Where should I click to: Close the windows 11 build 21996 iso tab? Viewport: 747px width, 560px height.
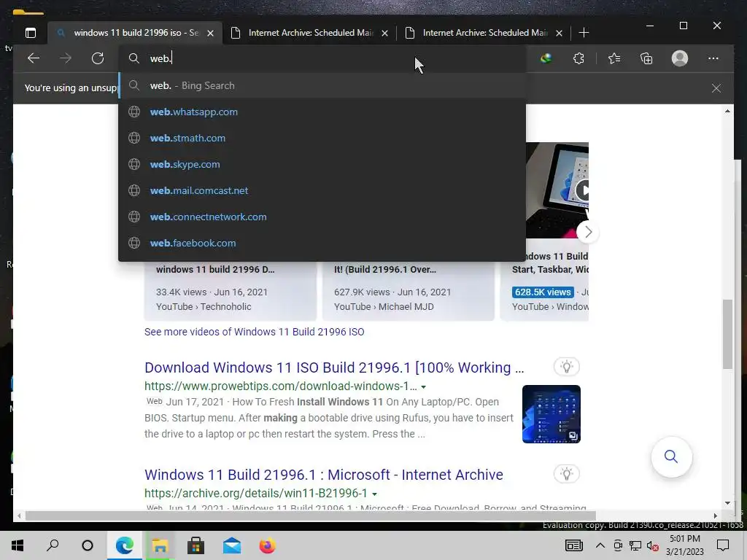click(x=211, y=34)
